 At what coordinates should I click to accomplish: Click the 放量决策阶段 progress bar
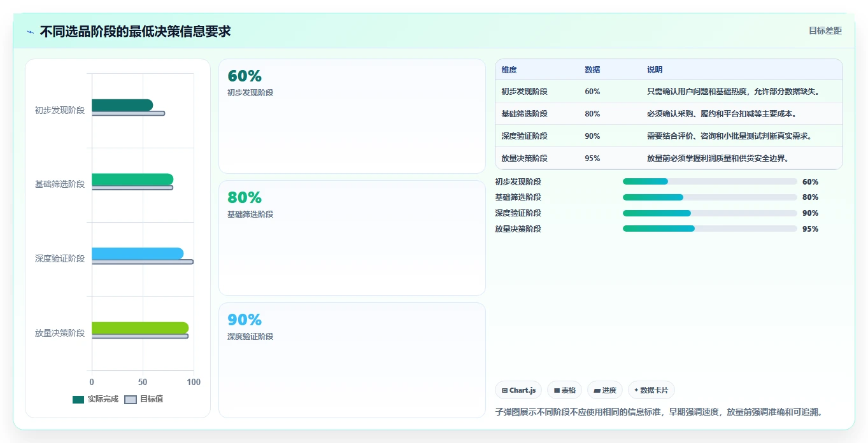709,229
